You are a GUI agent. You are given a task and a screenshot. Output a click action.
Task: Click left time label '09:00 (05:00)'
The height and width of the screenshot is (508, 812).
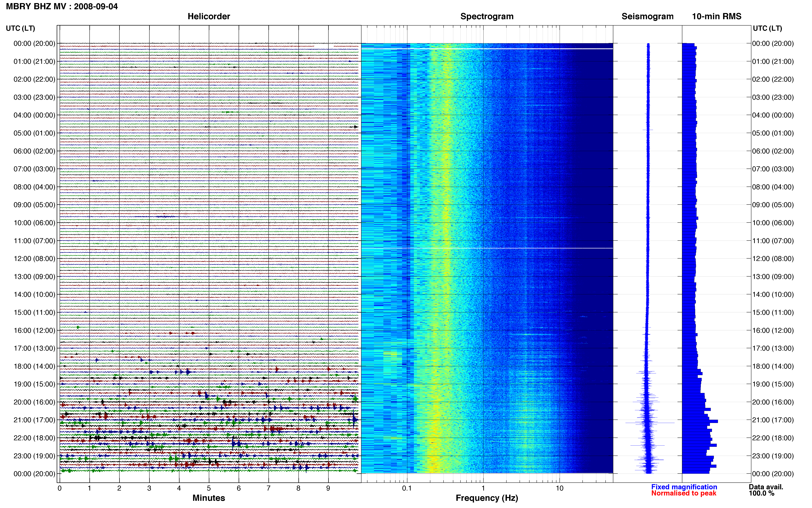pos(34,205)
